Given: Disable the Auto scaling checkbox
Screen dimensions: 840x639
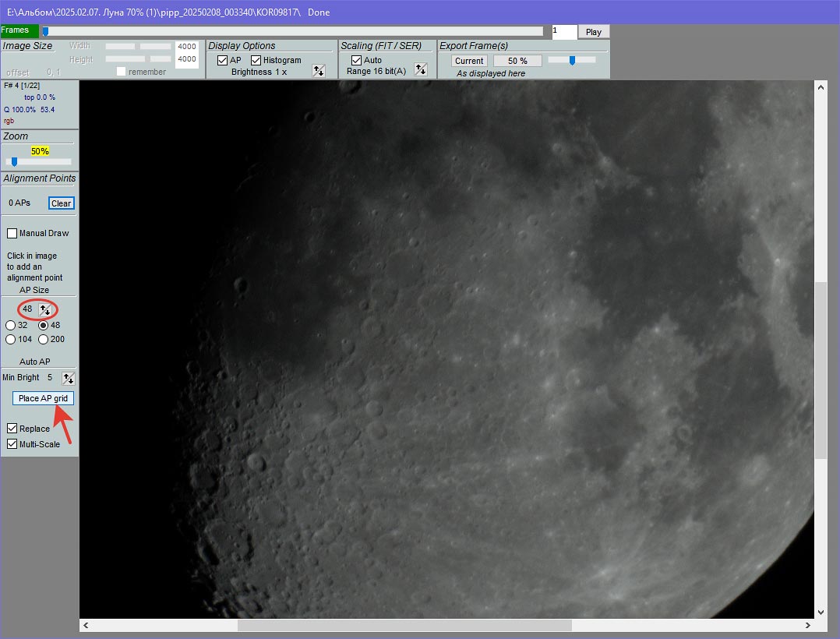Looking at the screenshot, I should pyautogui.click(x=356, y=60).
